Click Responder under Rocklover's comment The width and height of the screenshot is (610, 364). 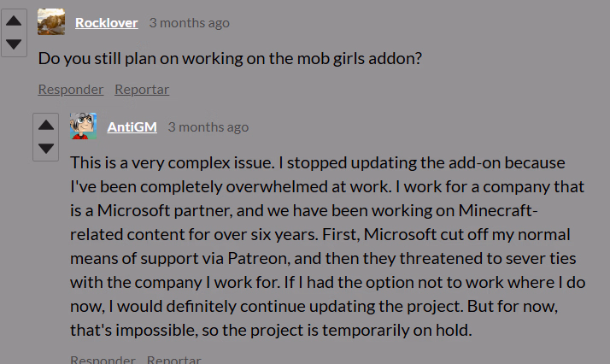point(71,89)
